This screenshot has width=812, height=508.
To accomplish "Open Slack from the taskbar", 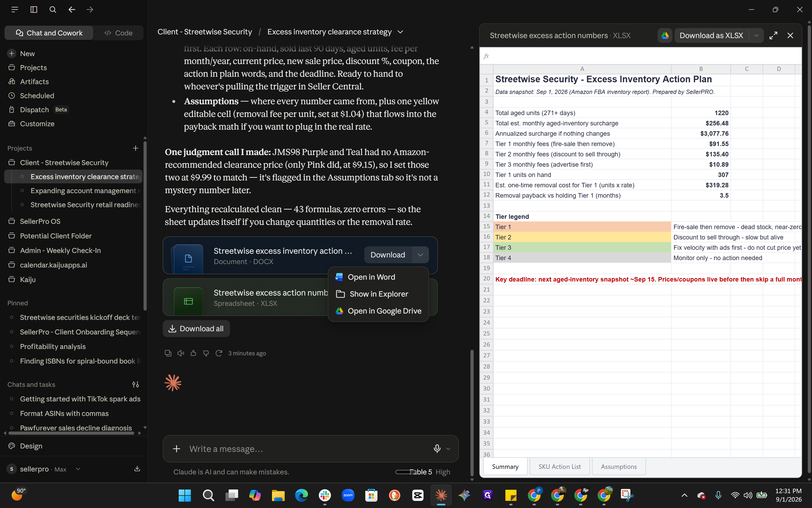I will point(325,495).
